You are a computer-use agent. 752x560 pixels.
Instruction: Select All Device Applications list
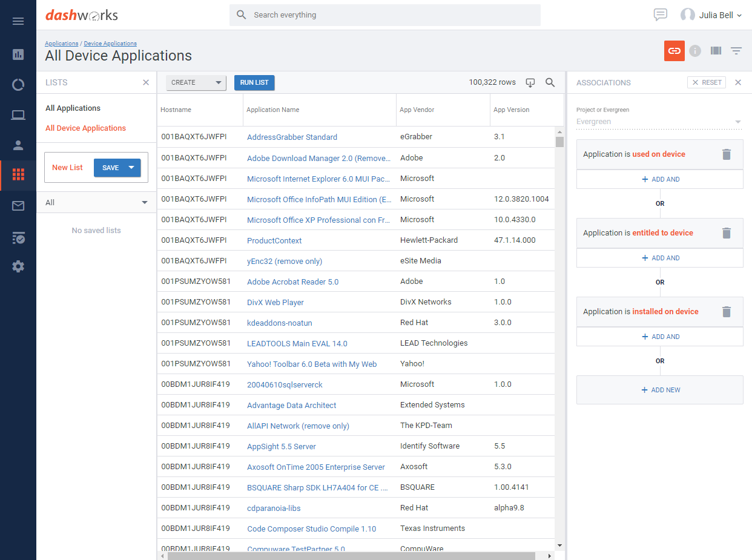(86, 128)
